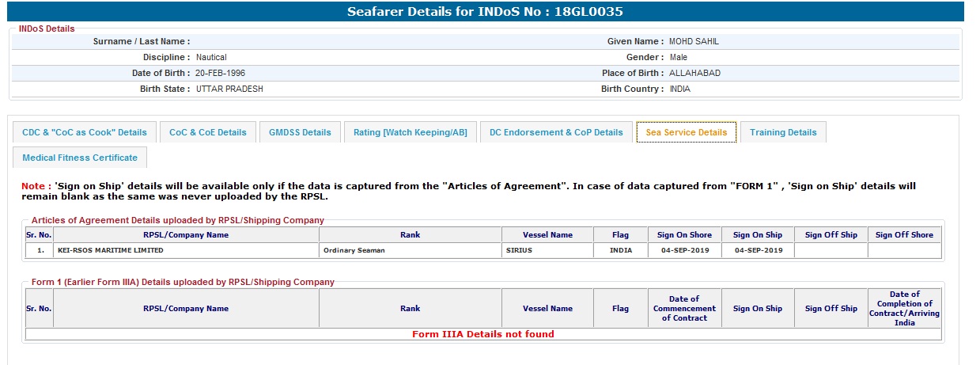Switch to the CoC & CoE Details tab
Image resolution: width=980 pixels, height=365 pixels.
(208, 132)
